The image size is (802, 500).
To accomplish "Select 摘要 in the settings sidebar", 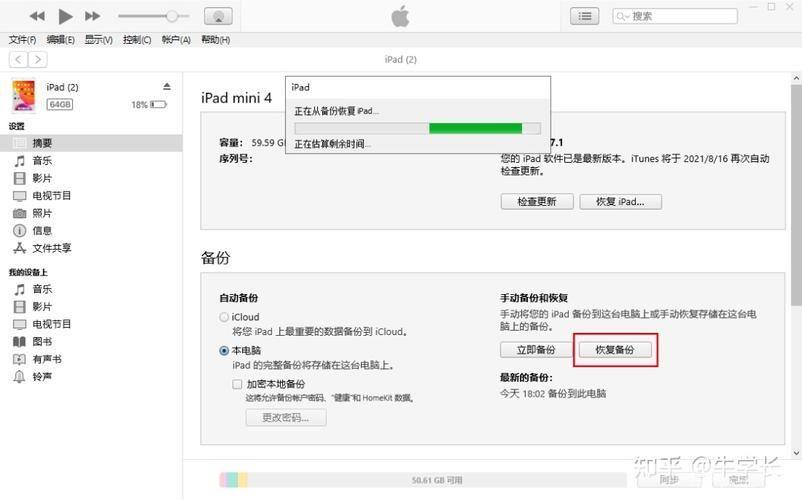I will tap(91, 143).
